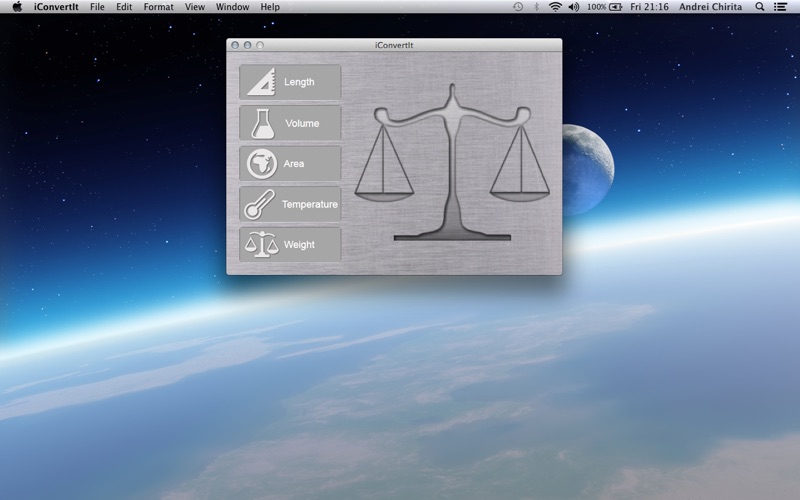Click the Time Machine status icon
800x500 pixels.
click(518, 7)
